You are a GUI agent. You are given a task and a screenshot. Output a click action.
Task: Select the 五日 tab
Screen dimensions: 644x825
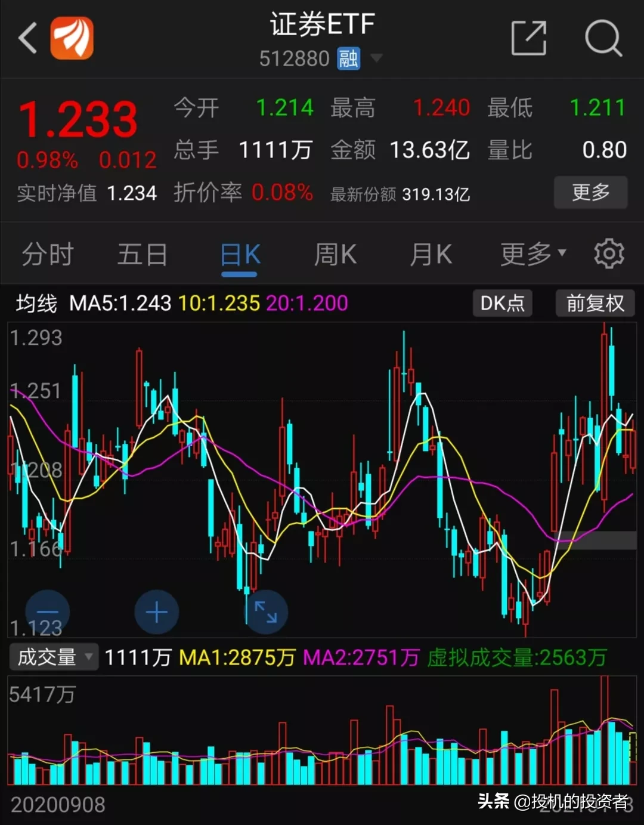pyautogui.click(x=142, y=255)
